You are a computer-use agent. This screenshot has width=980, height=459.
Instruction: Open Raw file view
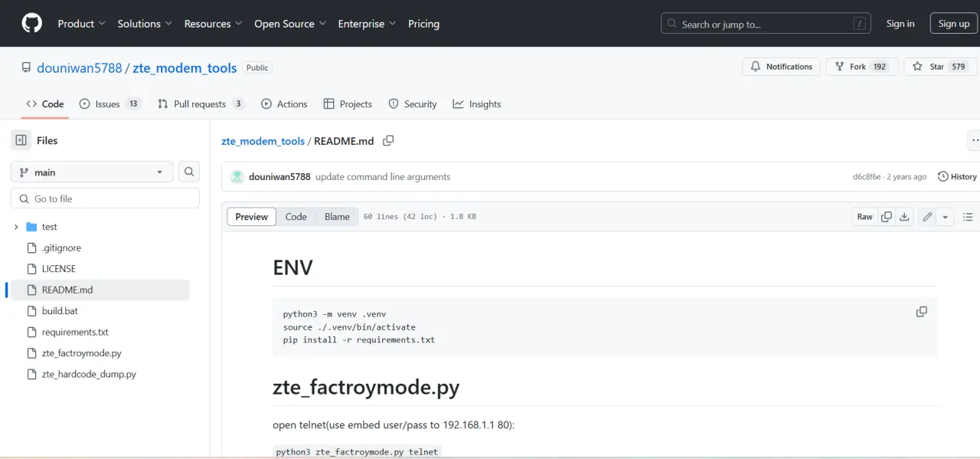tap(864, 217)
